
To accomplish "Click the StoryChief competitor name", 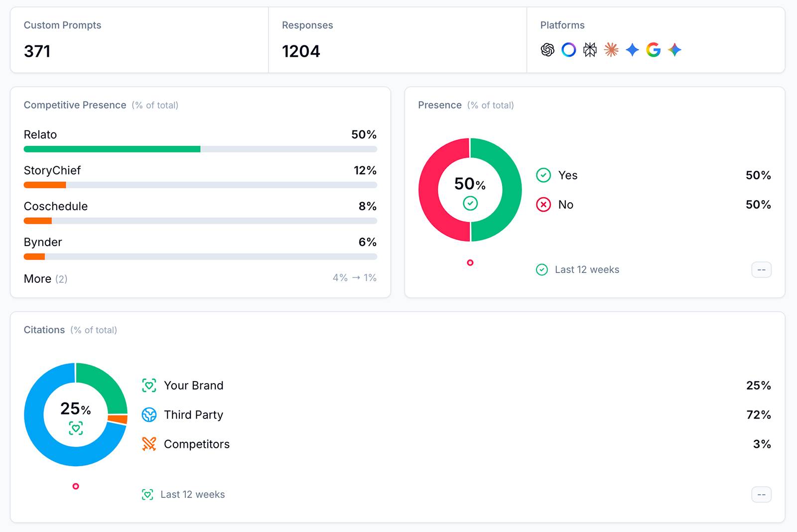I will [52, 170].
